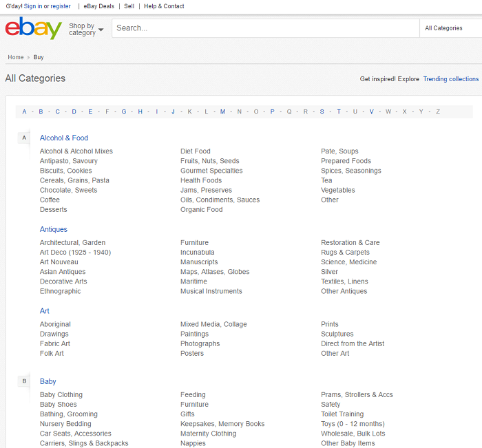Jump to letter V in alphabet index
This screenshot has height=448, width=482.
[371, 111]
